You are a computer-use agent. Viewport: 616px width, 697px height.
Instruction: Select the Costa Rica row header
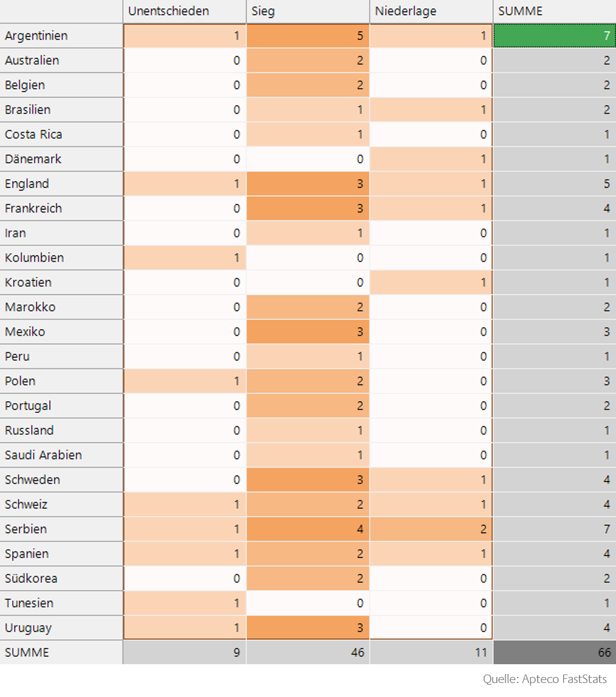(61, 134)
